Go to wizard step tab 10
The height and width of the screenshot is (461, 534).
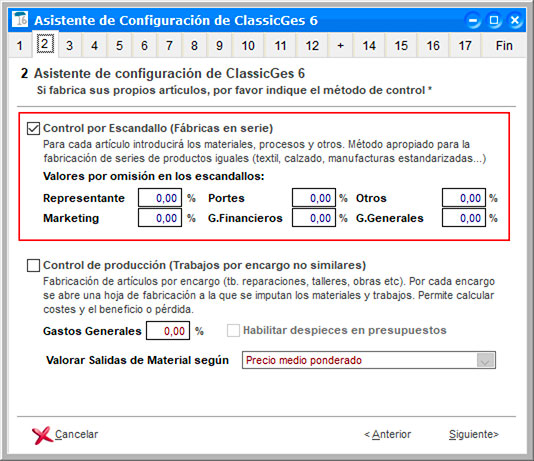[x=248, y=46]
